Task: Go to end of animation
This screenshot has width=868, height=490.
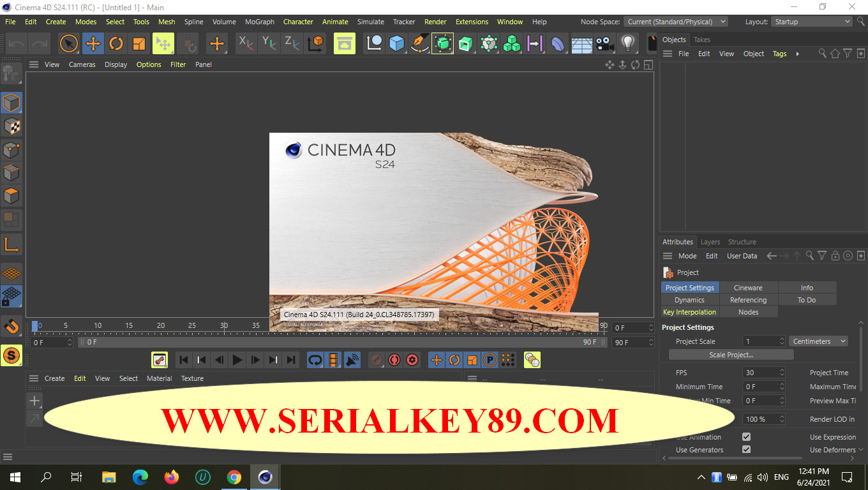Action: (291, 360)
